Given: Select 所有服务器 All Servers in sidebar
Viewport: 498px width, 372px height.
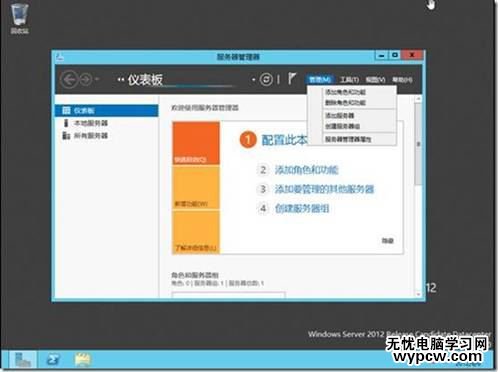Looking at the screenshot, I should point(107,136).
